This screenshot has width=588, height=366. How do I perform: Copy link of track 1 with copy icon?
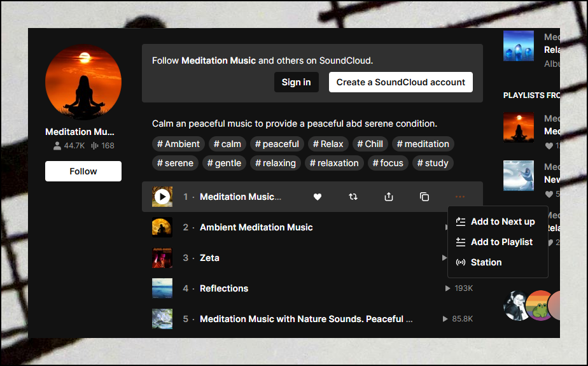pos(424,197)
